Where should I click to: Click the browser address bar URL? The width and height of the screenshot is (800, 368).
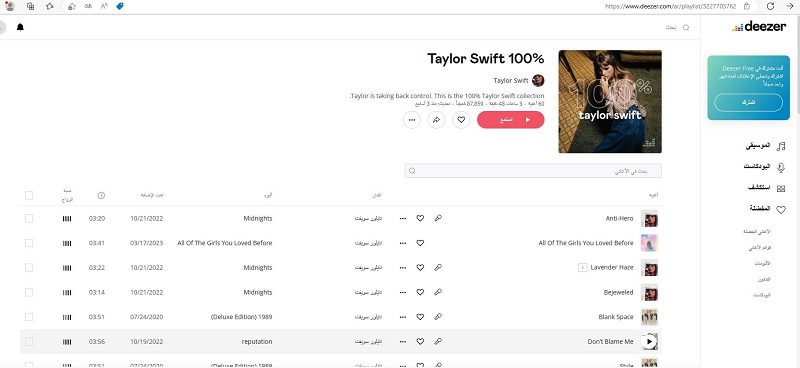pos(670,6)
